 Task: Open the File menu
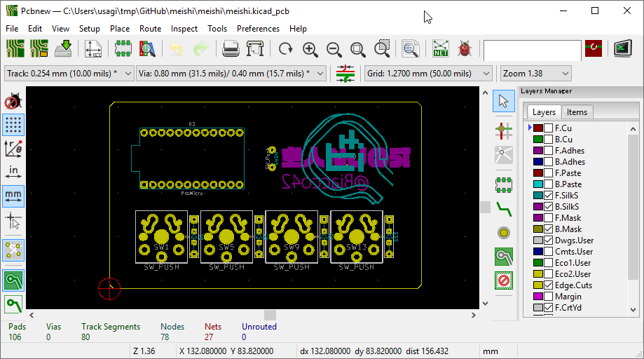[x=12, y=29]
